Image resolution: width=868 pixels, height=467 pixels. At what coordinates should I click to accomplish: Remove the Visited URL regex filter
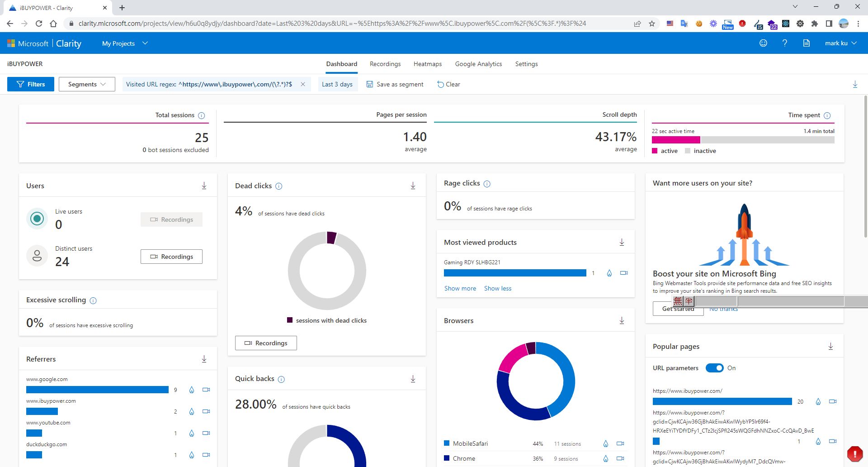[303, 84]
